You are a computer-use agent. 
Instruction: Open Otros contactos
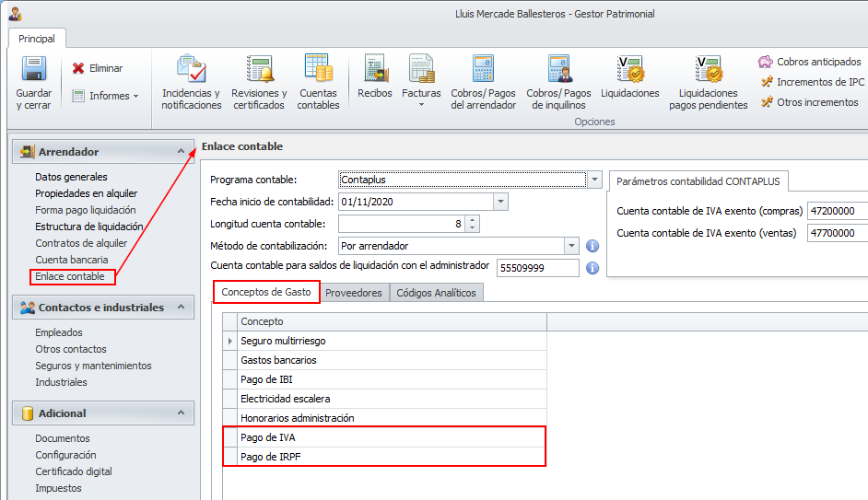[x=71, y=349]
